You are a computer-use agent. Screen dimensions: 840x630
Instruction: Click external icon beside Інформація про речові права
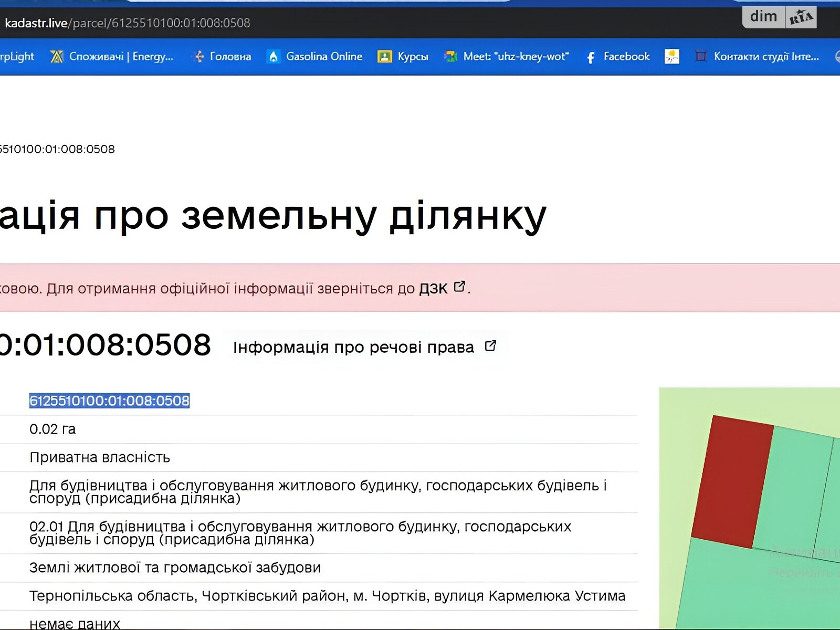490,346
